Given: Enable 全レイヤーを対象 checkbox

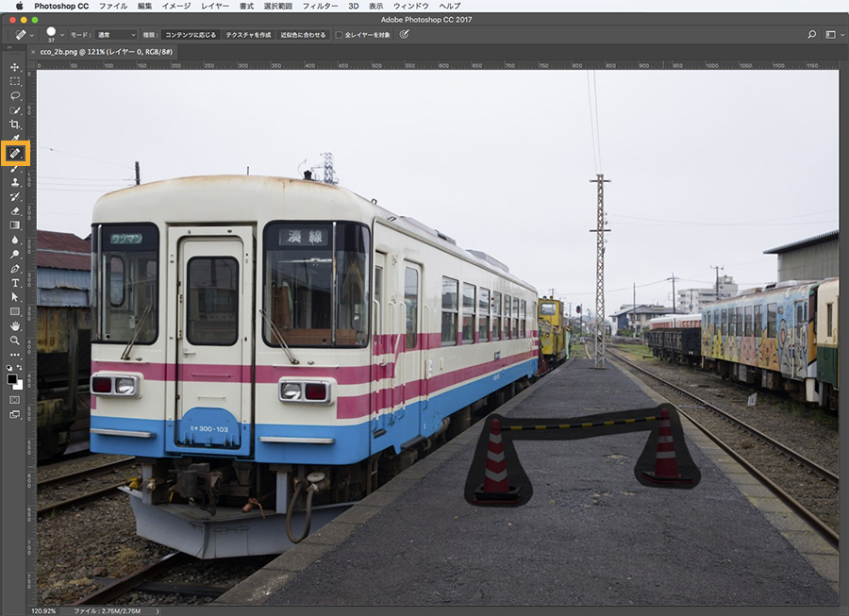Looking at the screenshot, I should pos(339,35).
